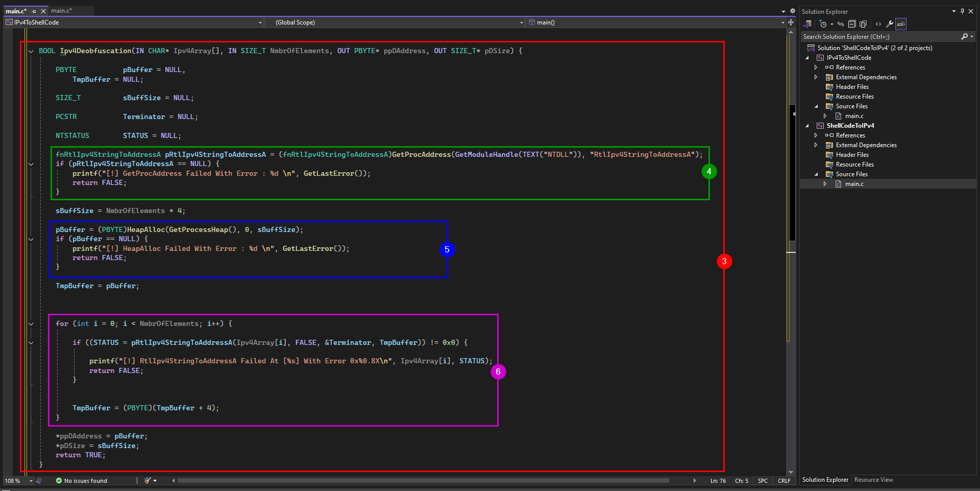Screen dimensions: 980x491
Task: Open the IPv4ToShellCode project navigation dropdown
Action: click(134, 22)
